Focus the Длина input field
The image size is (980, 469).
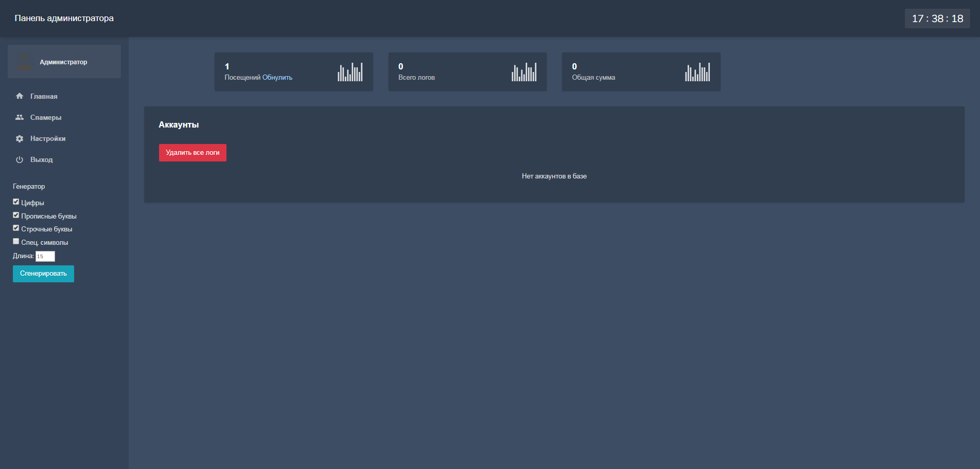(45, 256)
